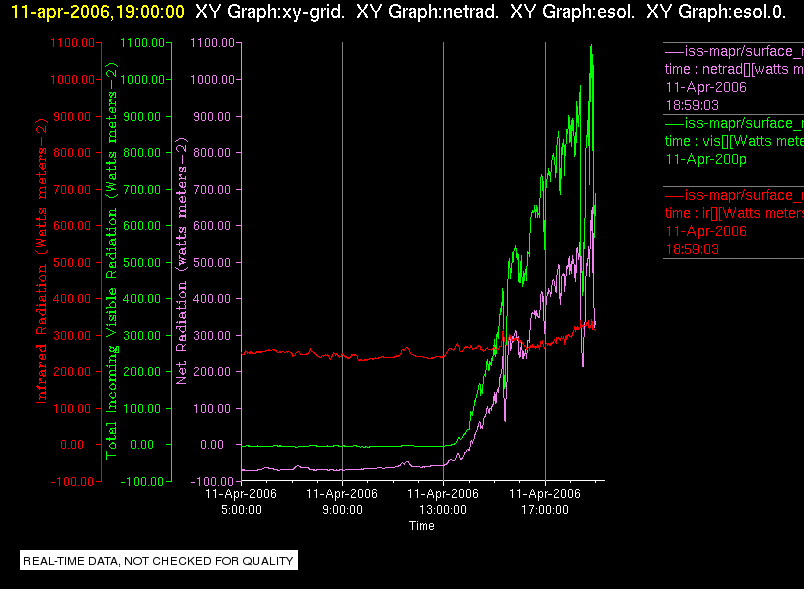This screenshot has width=804, height=589.
Task: Click the red 11-Apr-2006 legend date
Action: pyautogui.click(x=706, y=232)
